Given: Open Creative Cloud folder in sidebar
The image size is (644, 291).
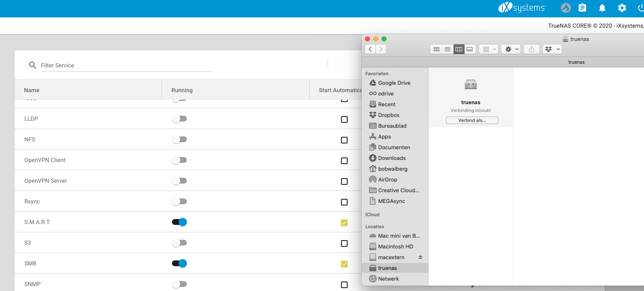Looking at the screenshot, I should coord(395,190).
